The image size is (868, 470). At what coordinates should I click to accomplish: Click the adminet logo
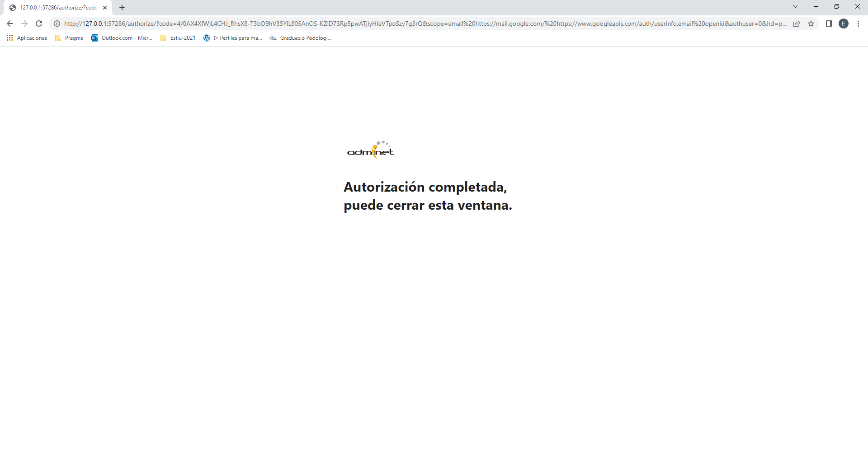click(x=371, y=150)
